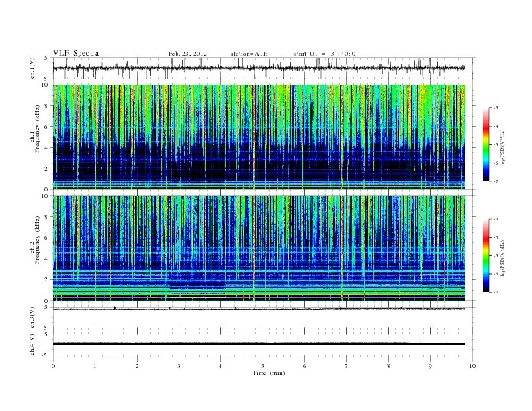Select the ch.2 colorbar "log(PSD)(V²/Hz)" label

(502, 257)
